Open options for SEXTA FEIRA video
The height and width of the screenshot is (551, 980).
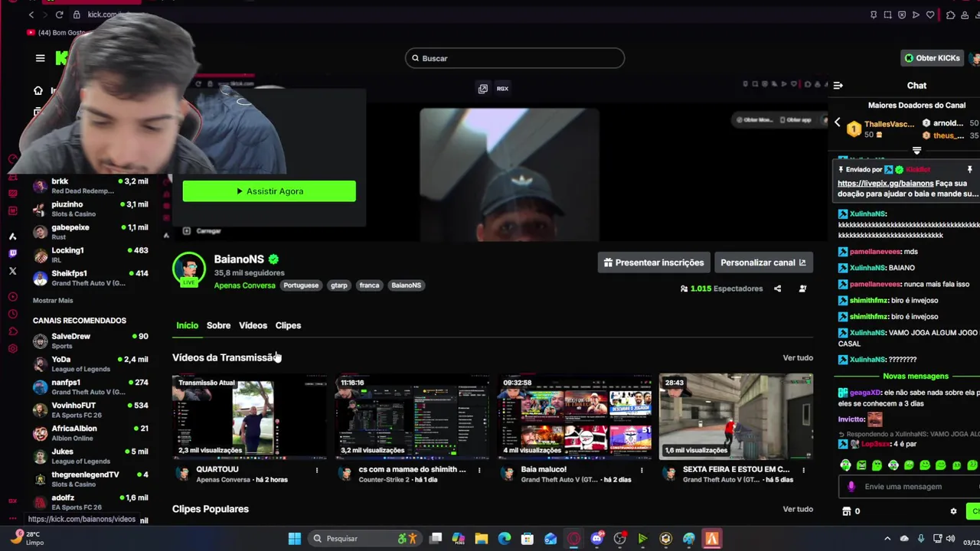(x=803, y=470)
